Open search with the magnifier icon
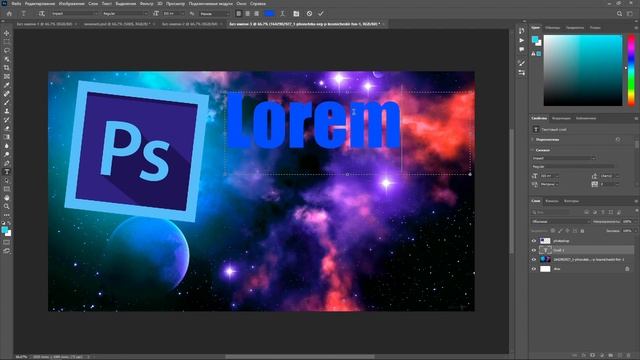Screen dimensions: 640x360 point(619,13)
